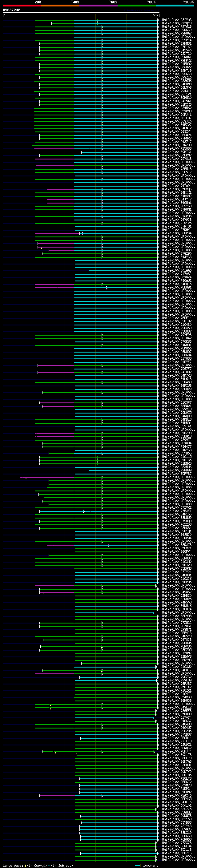The width and height of the screenshot is (197, 868).
Task: Select hit label UniRef100_A9T618
Action: [x=177, y=26]
